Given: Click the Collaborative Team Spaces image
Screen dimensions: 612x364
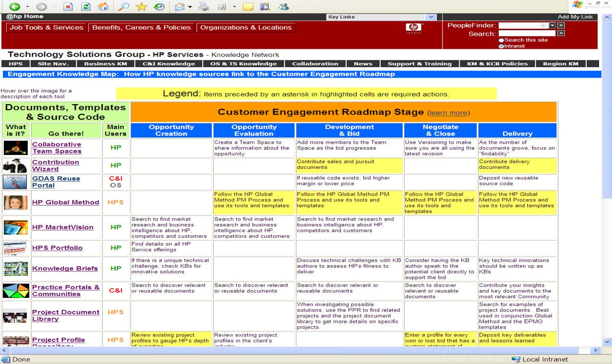Looking at the screenshot, I should click(15, 148).
